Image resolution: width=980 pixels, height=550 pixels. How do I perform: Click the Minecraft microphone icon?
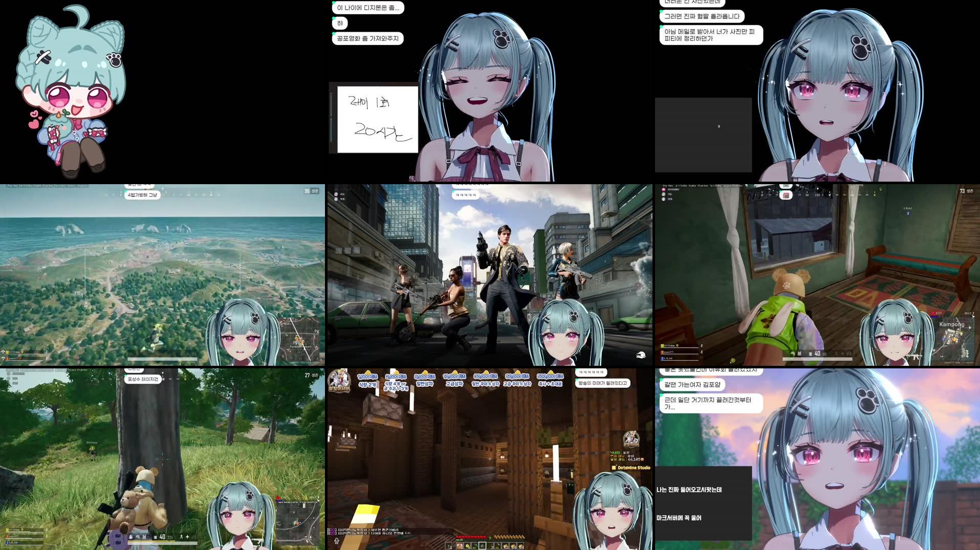point(337,540)
